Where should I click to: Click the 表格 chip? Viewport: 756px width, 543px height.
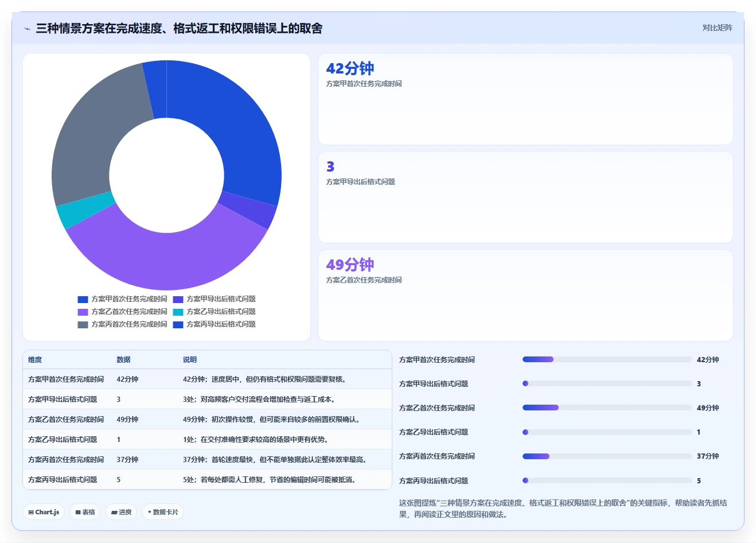pos(85,512)
